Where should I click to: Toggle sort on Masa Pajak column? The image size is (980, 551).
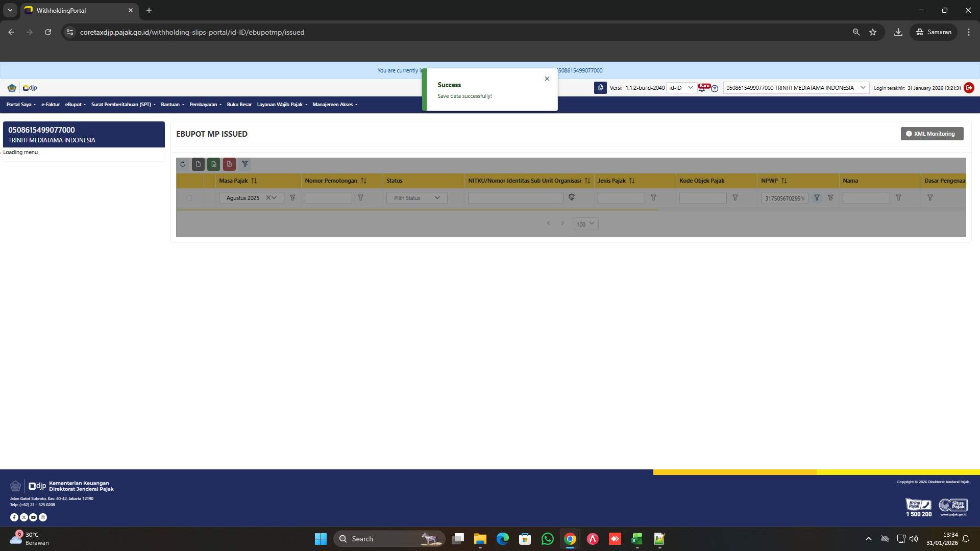(254, 181)
